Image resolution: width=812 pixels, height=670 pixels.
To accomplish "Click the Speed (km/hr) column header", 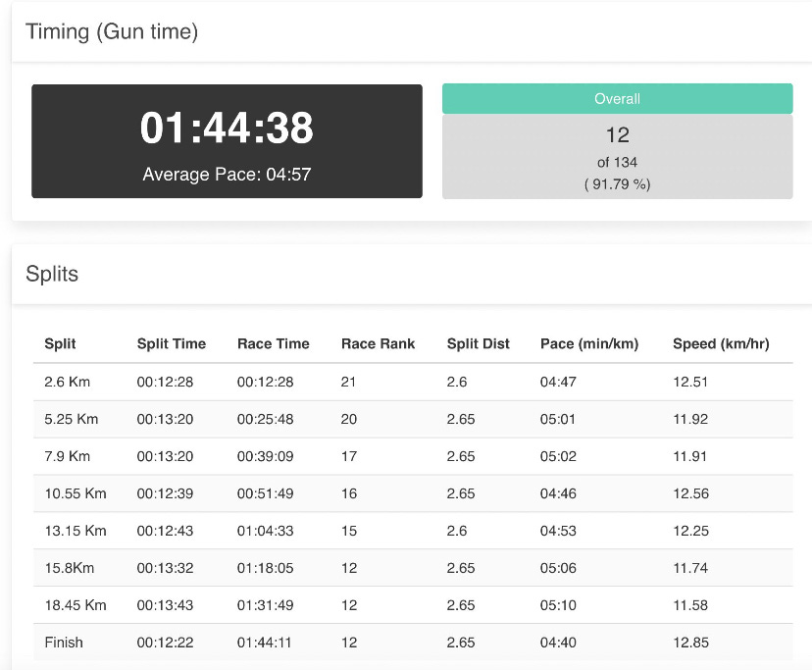I will pyautogui.click(x=721, y=344).
